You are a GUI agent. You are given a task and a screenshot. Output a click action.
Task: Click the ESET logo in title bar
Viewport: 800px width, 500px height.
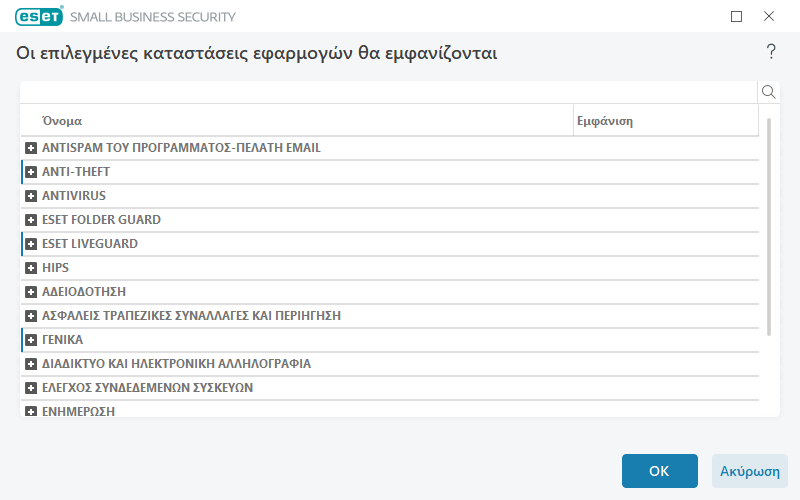pos(39,16)
